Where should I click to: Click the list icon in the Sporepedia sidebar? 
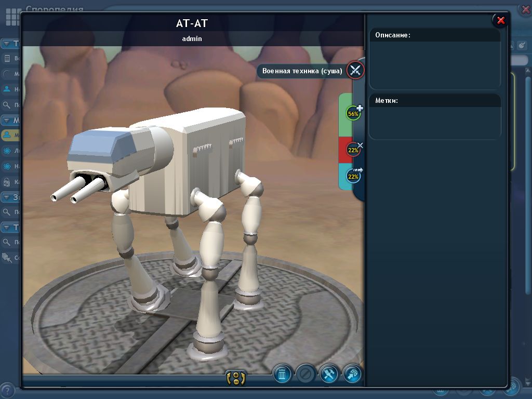[x=7, y=58]
